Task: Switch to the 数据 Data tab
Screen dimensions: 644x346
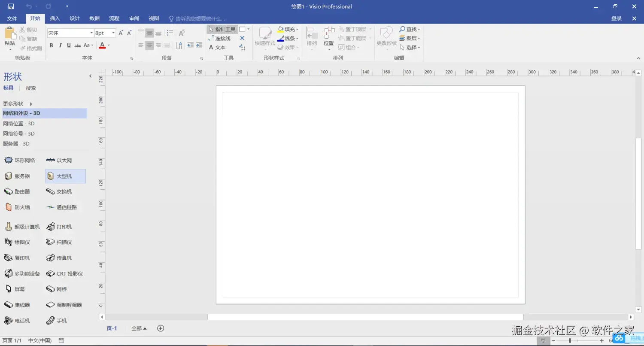Action: [x=94, y=18]
